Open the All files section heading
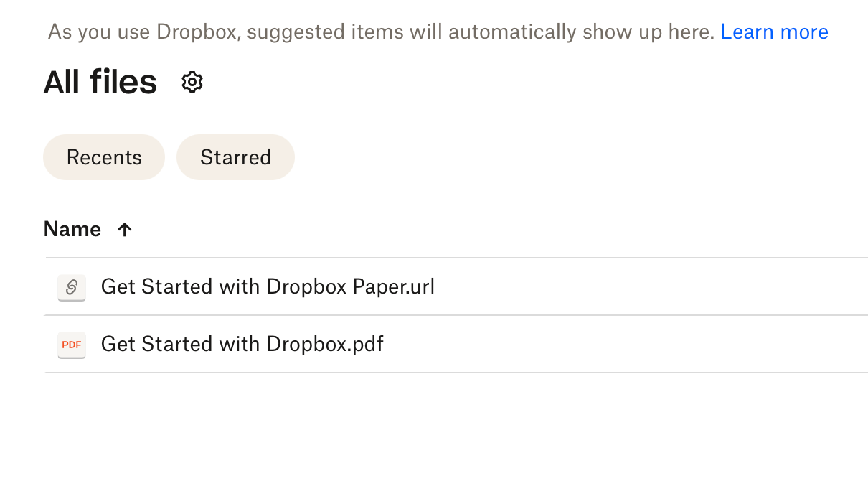 pyautogui.click(x=100, y=81)
